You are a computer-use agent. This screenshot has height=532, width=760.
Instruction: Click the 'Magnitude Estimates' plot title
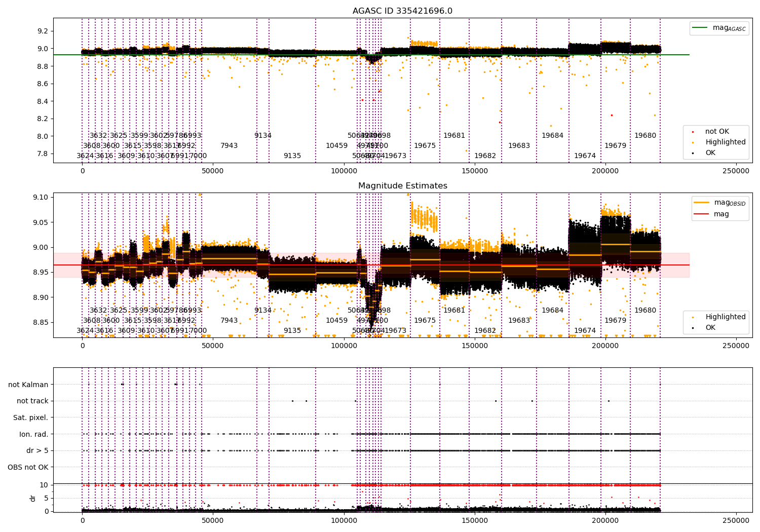[402, 186]
